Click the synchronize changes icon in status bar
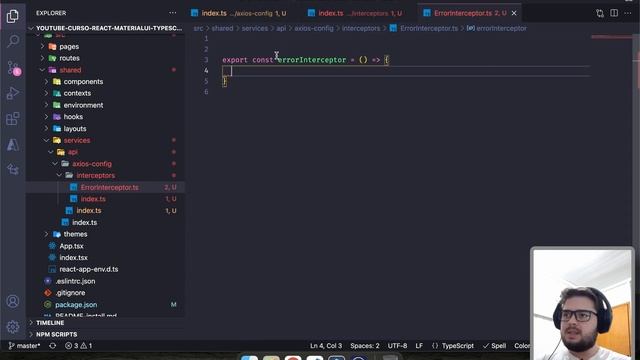The width and height of the screenshot is (640, 360). coord(53,346)
